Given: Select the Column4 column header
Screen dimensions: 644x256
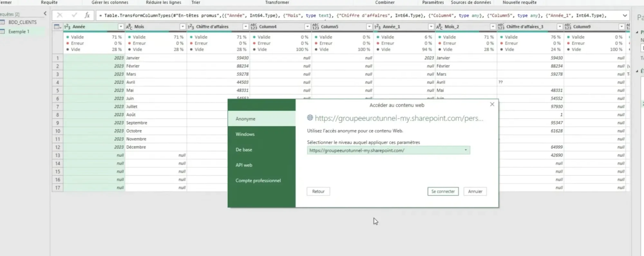Looking at the screenshot, I should [x=280, y=27].
